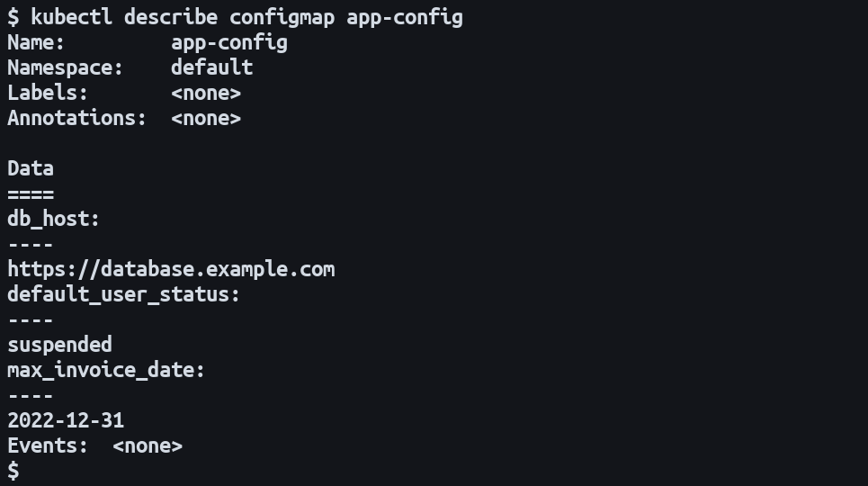
Task: Click the Data section heading
Action: [x=31, y=168]
